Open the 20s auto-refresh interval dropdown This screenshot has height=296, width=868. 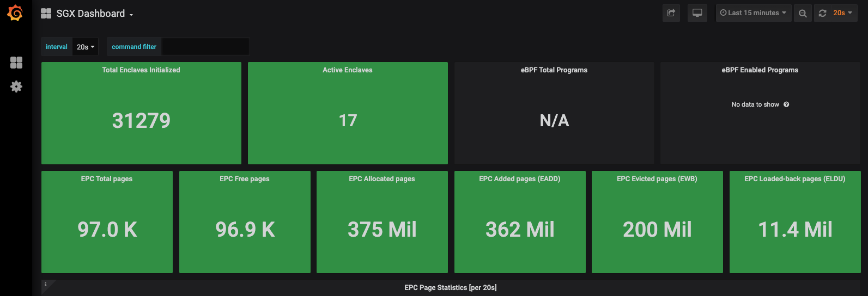pyautogui.click(x=843, y=13)
